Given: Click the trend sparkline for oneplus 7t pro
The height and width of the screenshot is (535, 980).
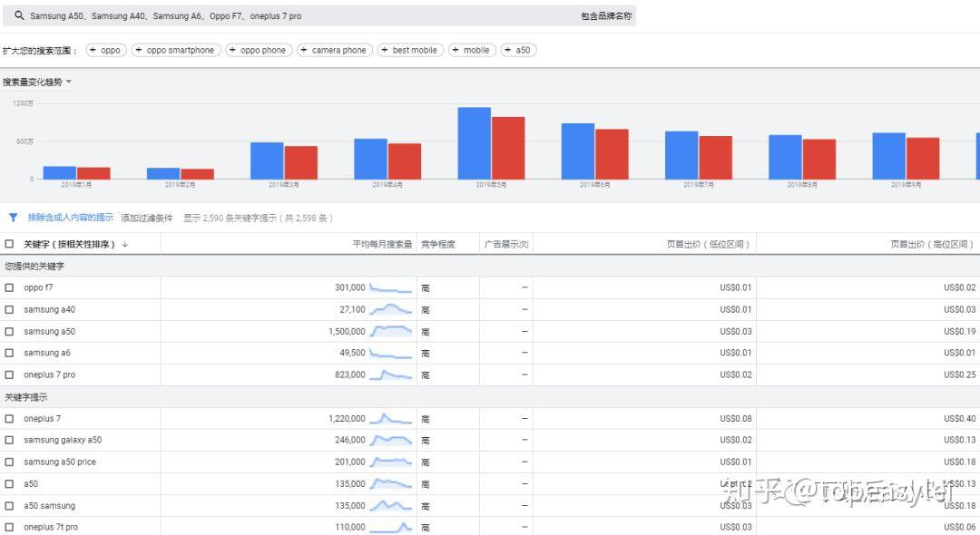Looking at the screenshot, I should click(x=390, y=527).
